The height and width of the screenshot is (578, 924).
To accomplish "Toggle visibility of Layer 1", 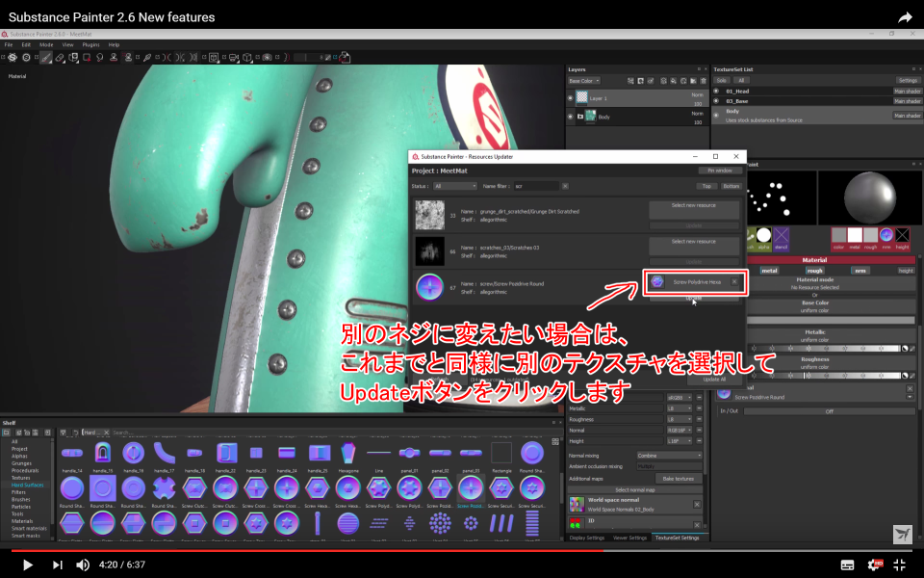I will [x=571, y=98].
